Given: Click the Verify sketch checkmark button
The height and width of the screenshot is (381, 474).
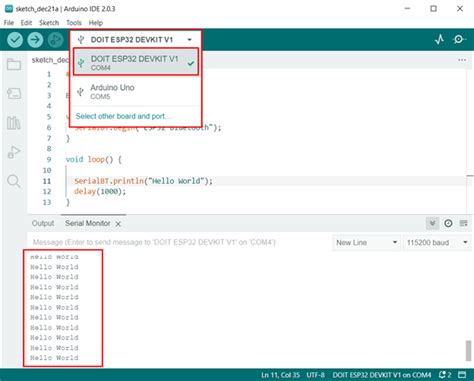Looking at the screenshot, I should pyautogui.click(x=15, y=40).
